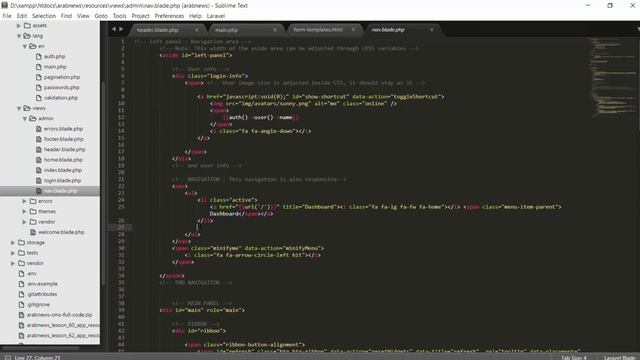Image resolution: width=640 pixels, height=360 pixels.
Task: Expand the root vendor folder below tests
Action: (13, 263)
